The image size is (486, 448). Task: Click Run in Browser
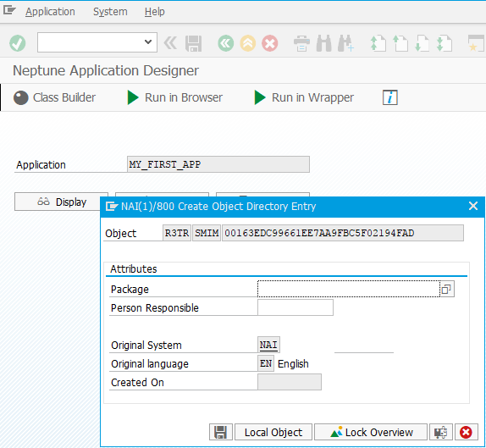175,97
